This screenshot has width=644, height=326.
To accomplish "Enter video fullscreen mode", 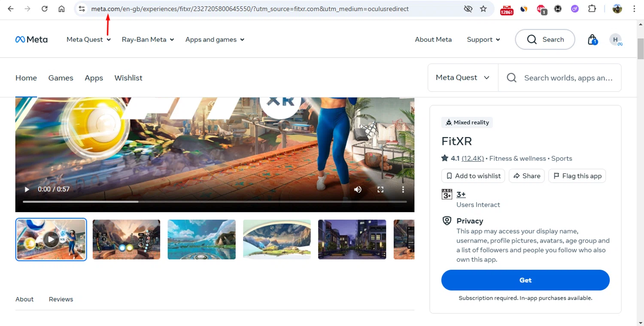I will click(x=380, y=189).
